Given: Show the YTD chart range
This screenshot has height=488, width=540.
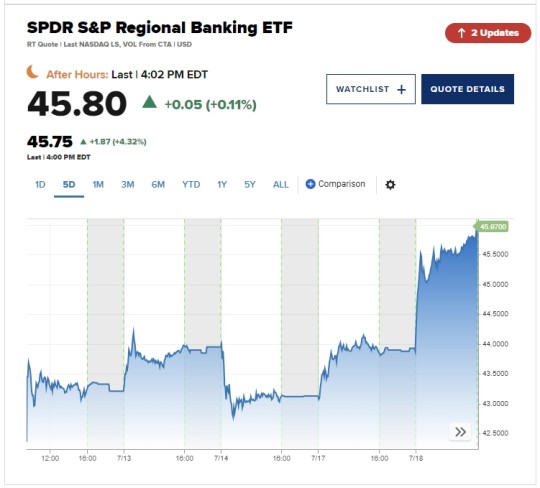Looking at the screenshot, I should [191, 185].
